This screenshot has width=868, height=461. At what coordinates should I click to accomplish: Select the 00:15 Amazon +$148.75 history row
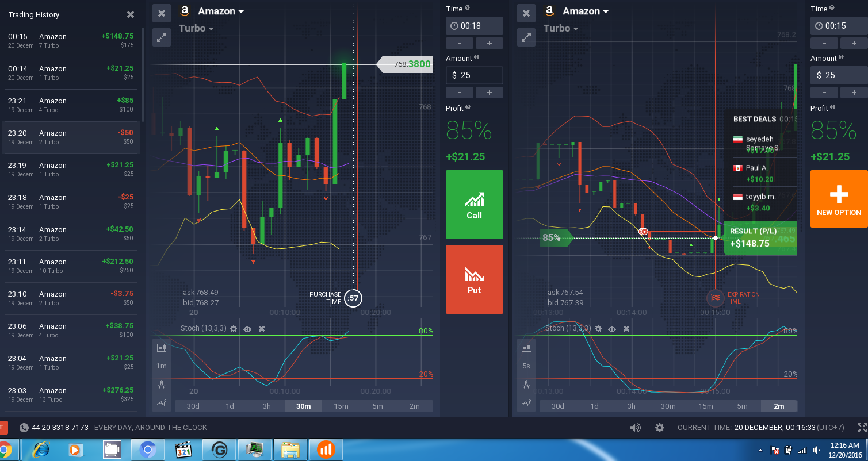pos(71,41)
